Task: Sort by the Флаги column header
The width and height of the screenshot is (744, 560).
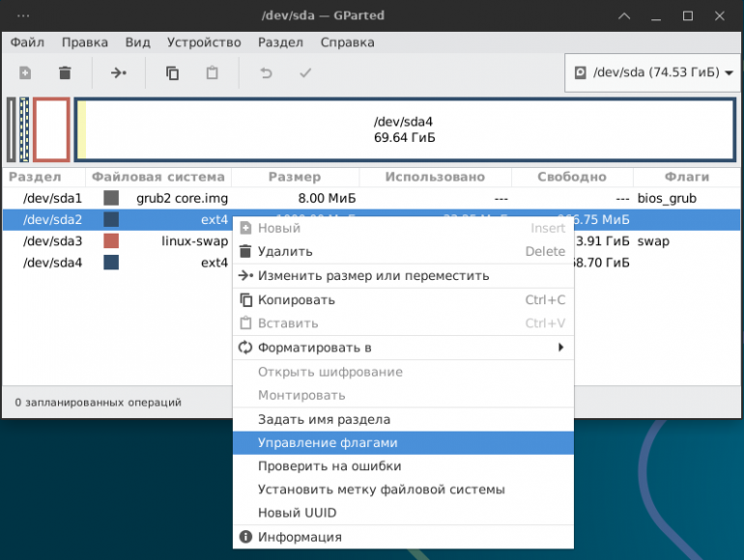Action: [687, 177]
